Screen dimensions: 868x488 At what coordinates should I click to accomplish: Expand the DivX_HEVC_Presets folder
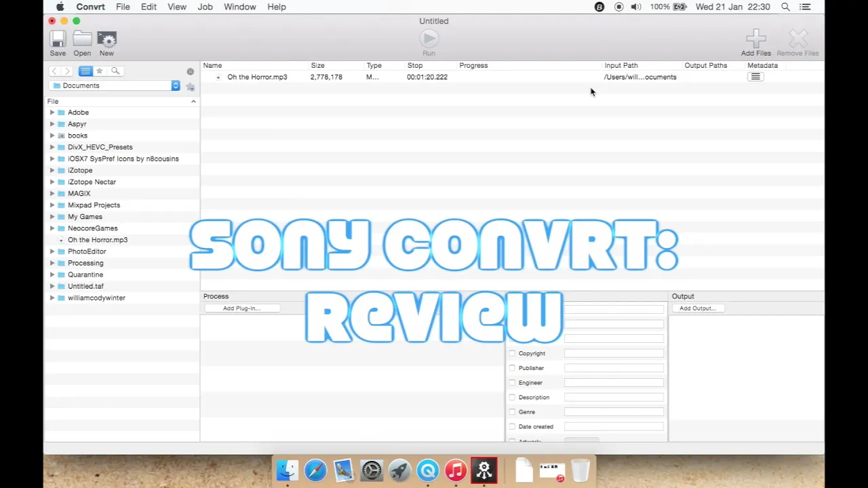52,147
